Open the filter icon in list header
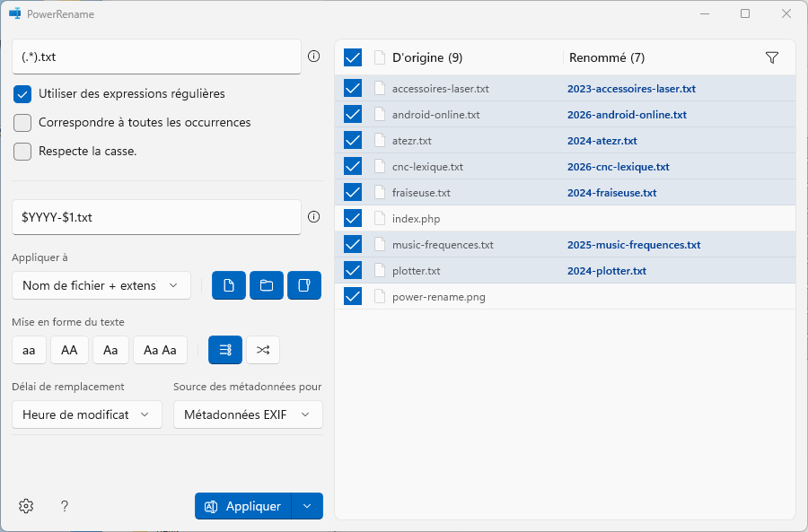Viewport: 808px width, 532px height. (x=772, y=57)
